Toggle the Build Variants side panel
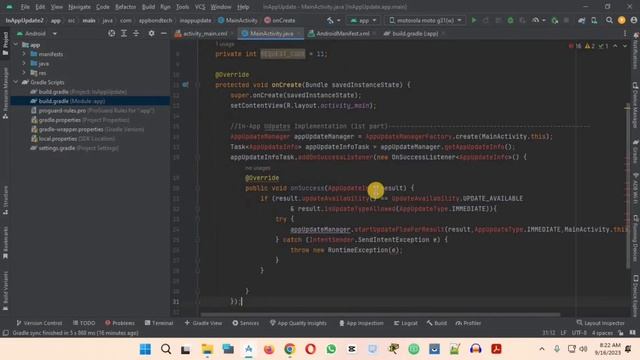The height and width of the screenshot is (360, 640). 5,291
